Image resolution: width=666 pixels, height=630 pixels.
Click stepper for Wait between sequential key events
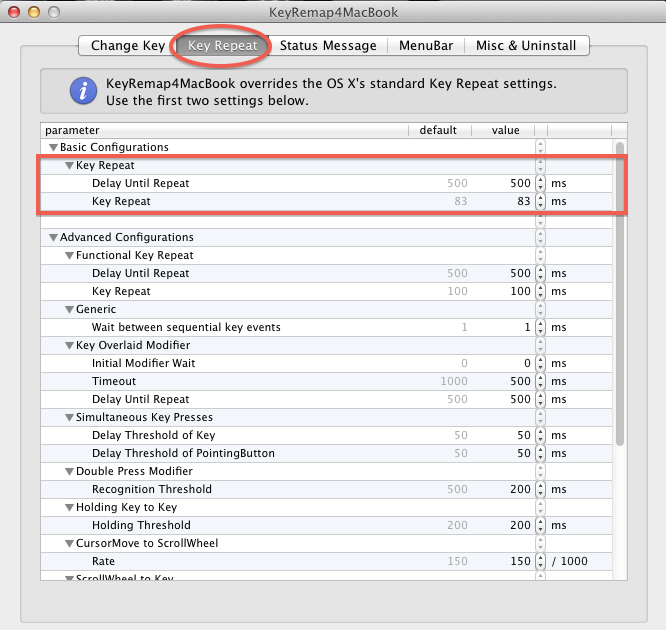click(540, 327)
